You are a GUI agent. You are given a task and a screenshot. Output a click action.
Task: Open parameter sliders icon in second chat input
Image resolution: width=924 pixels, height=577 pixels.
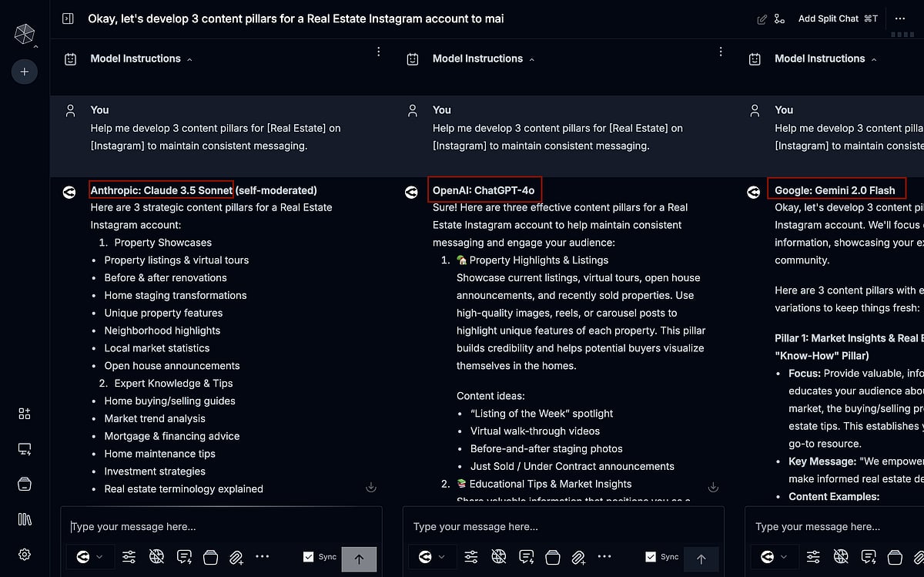[471, 557]
